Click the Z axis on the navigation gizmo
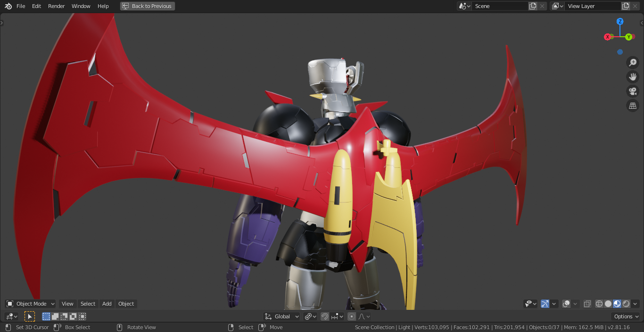 click(x=620, y=21)
